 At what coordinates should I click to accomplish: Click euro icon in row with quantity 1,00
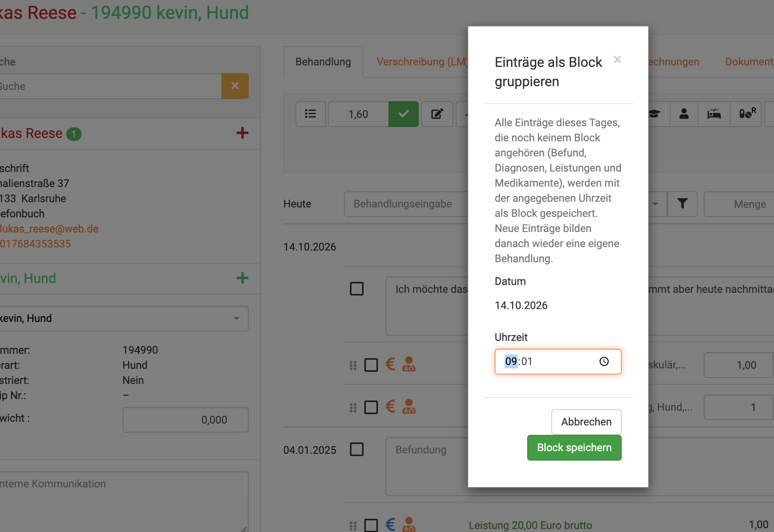click(390, 364)
